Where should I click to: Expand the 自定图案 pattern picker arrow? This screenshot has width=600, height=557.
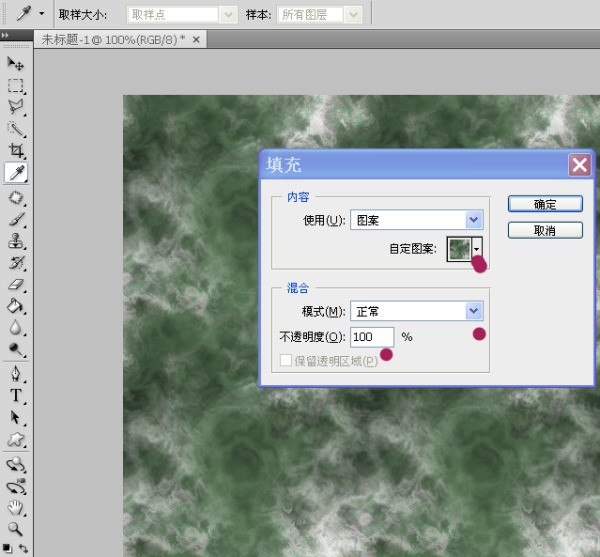point(477,248)
